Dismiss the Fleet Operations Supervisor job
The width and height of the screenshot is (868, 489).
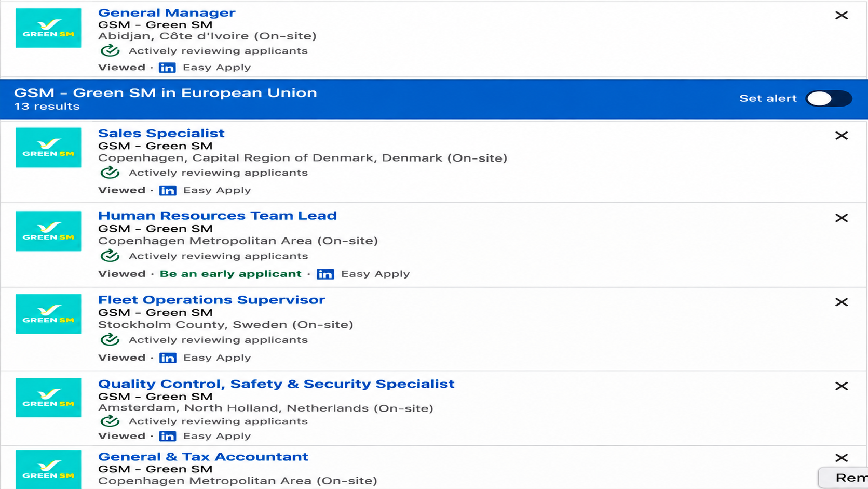pos(842,302)
